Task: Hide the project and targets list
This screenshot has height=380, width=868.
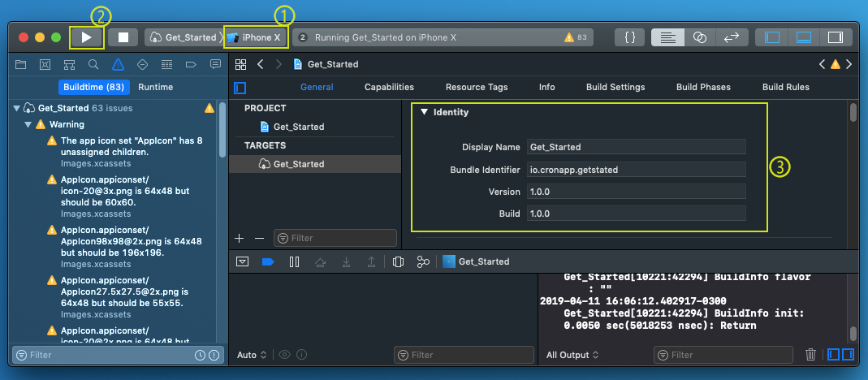Action: [x=240, y=88]
